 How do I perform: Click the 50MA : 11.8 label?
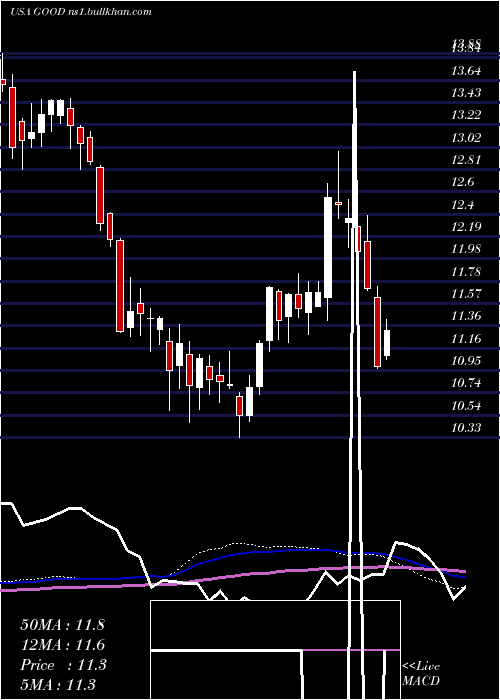click(x=62, y=625)
